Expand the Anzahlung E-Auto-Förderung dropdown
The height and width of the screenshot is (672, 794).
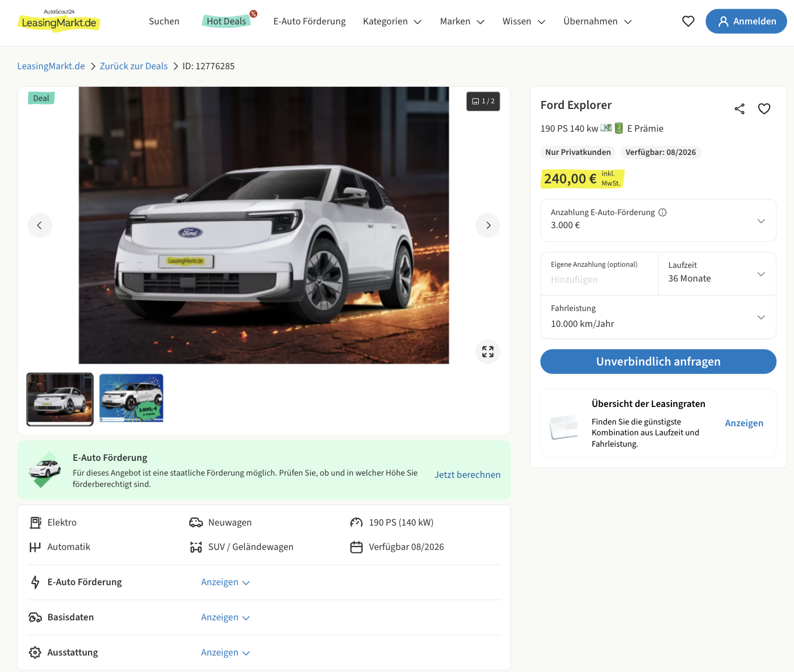click(x=760, y=221)
